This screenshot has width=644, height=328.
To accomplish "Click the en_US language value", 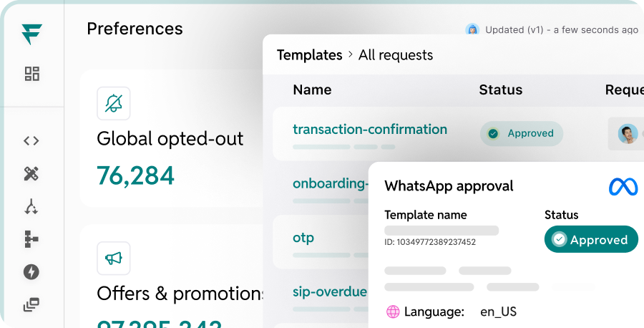I will coord(498,312).
